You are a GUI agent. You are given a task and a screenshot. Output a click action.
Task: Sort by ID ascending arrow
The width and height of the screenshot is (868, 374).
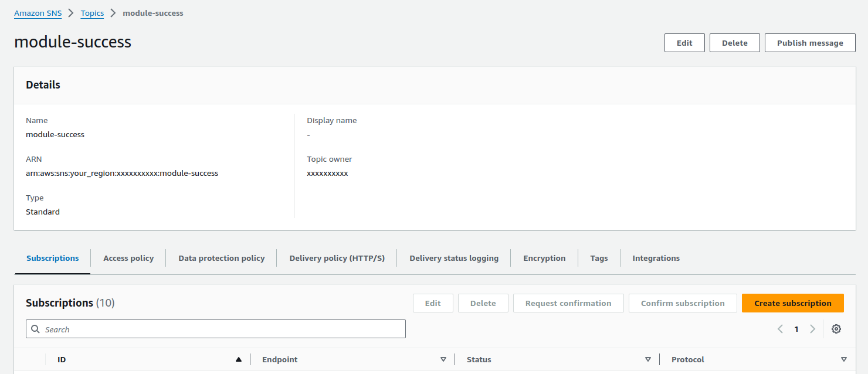(238, 359)
